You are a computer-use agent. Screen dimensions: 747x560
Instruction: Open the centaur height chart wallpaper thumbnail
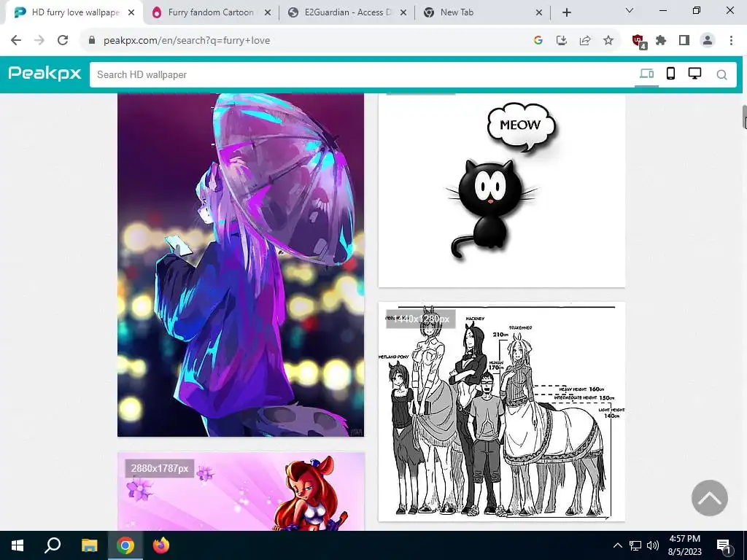tap(502, 411)
